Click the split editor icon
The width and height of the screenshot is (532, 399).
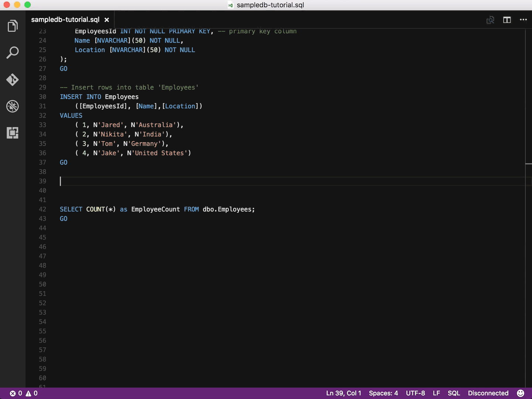click(507, 20)
